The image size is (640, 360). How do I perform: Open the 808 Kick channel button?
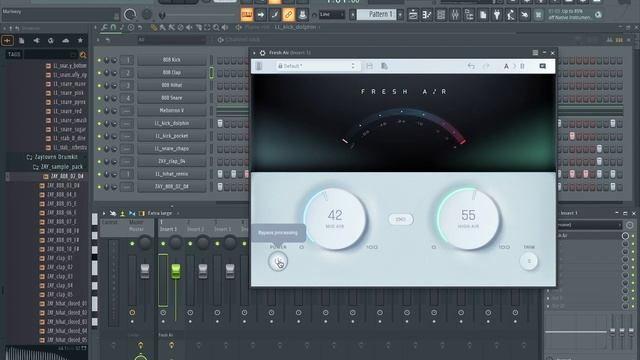(171, 60)
